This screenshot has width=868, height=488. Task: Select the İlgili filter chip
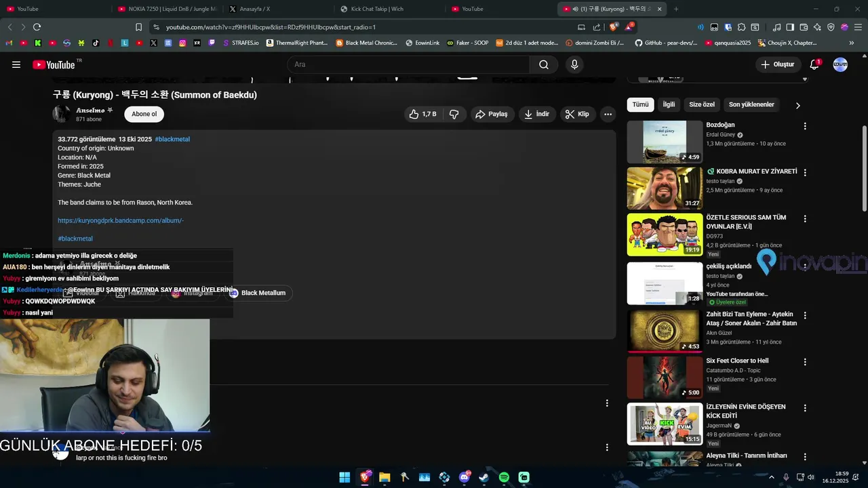click(669, 104)
